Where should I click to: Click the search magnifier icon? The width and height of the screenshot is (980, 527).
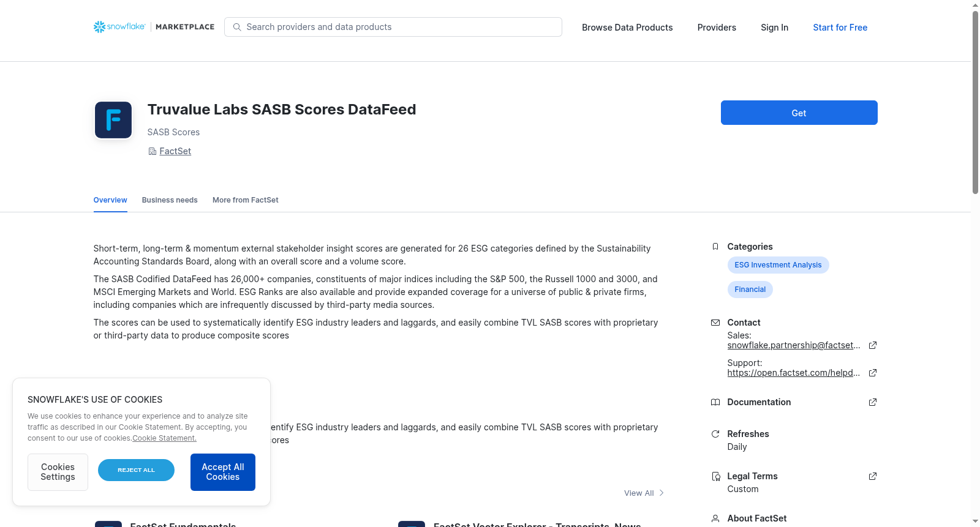(x=237, y=27)
